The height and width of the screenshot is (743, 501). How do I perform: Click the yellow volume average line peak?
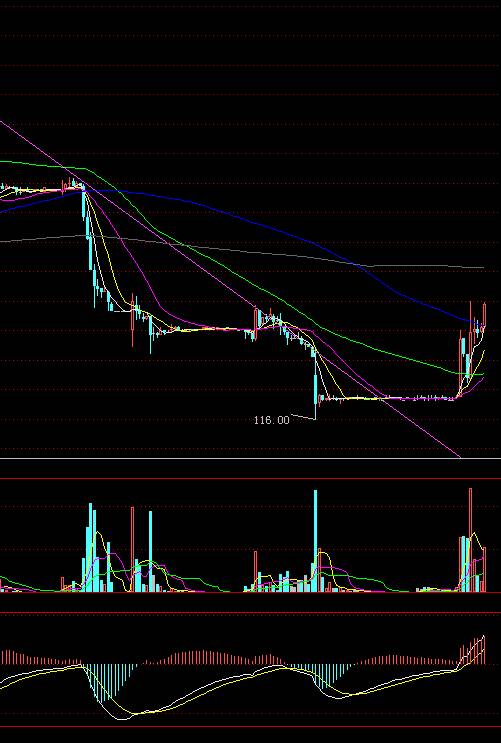(x=99, y=533)
